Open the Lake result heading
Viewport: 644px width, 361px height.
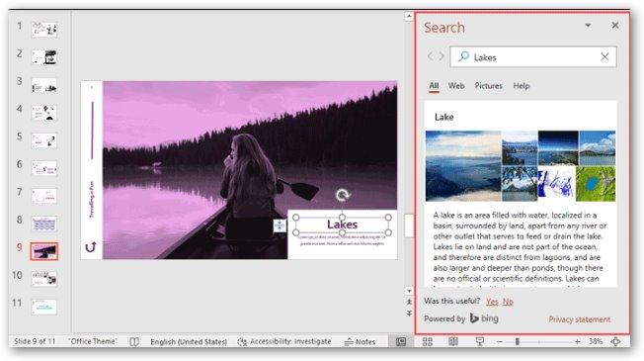pyautogui.click(x=443, y=117)
